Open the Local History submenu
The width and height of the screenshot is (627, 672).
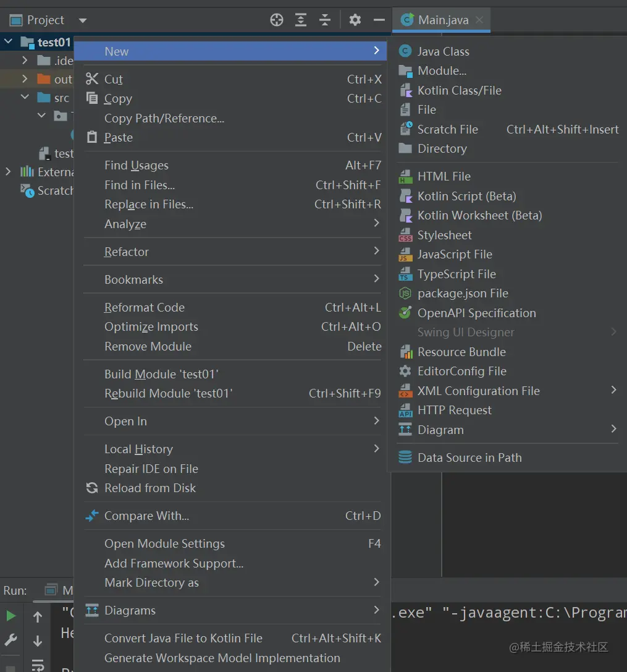tap(232, 449)
